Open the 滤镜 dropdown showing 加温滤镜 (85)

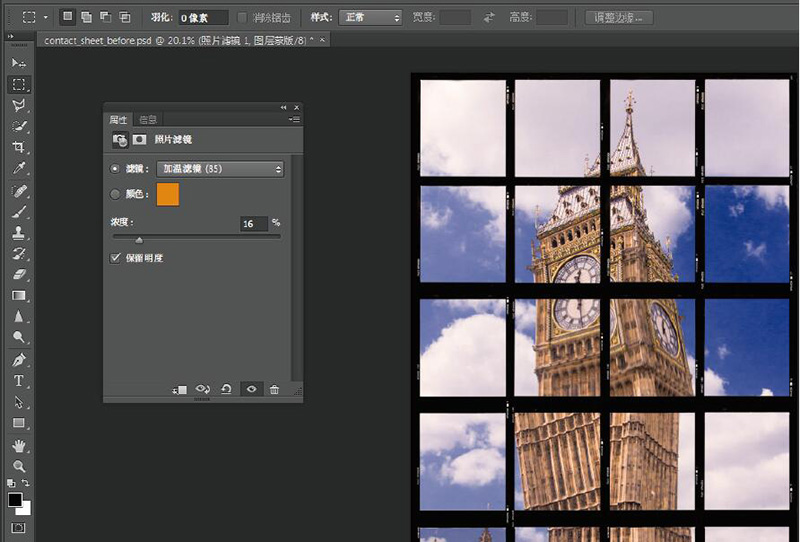221,169
